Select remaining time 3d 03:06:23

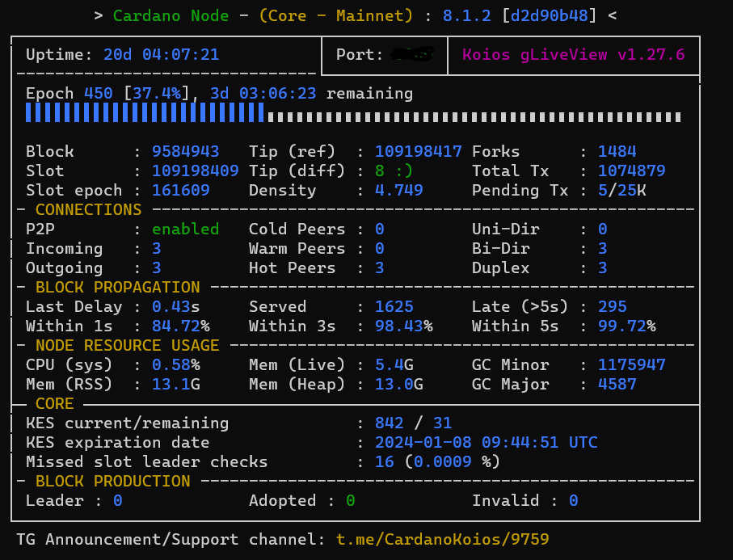263,94
